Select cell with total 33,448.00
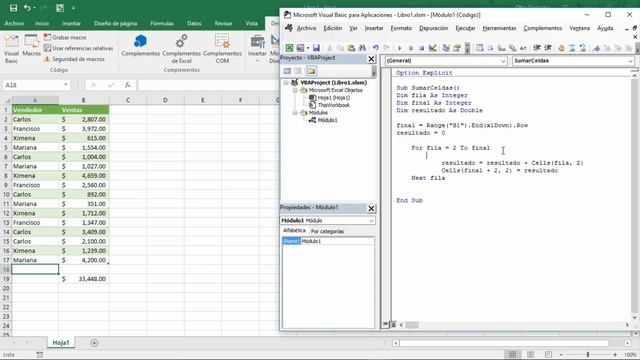640x360 pixels. pyautogui.click(x=84, y=279)
